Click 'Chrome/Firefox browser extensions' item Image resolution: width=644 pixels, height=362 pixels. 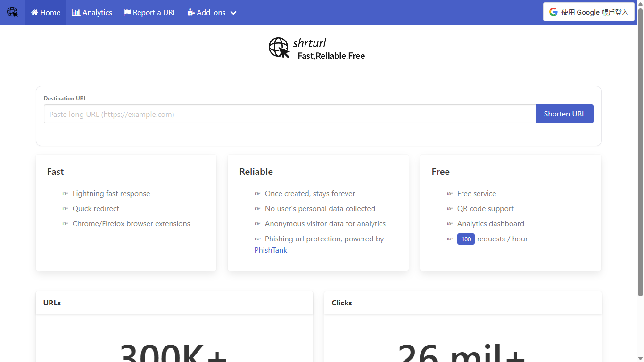[x=131, y=224]
